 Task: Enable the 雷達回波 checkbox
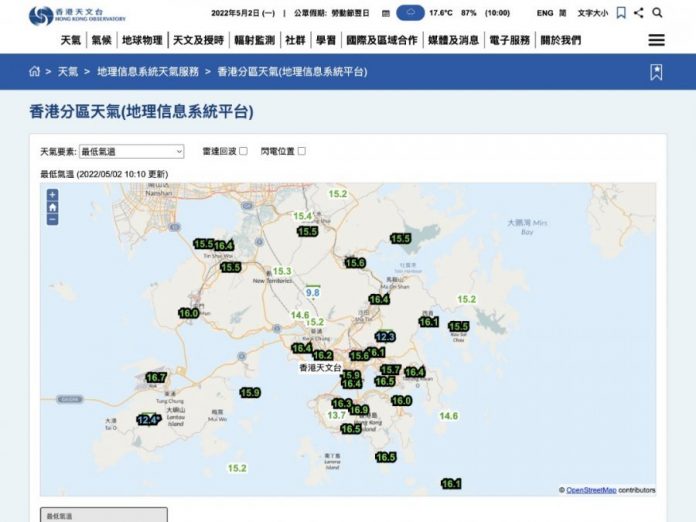pyautogui.click(x=243, y=151)
